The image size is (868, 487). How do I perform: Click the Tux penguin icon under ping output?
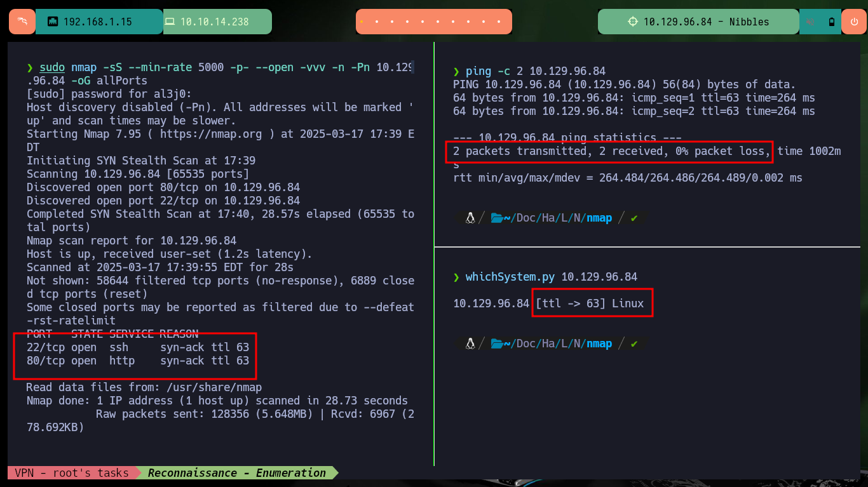(470, 218)
